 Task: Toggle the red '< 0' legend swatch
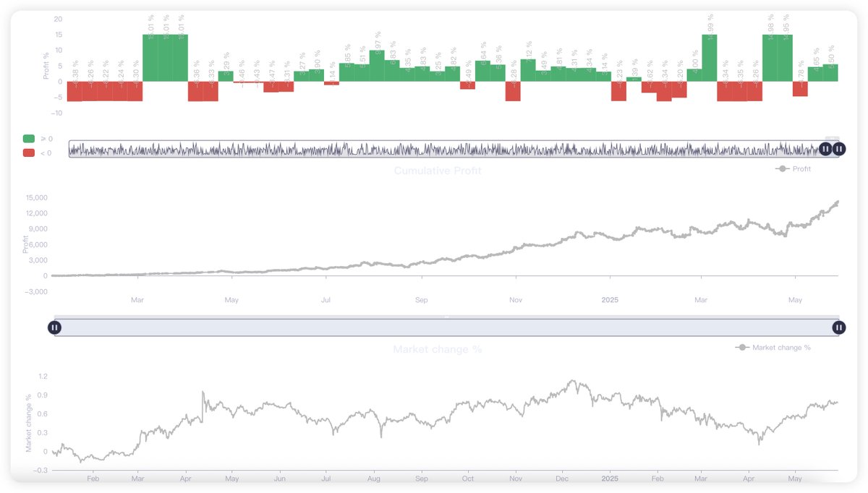click(x=29, y=153)
